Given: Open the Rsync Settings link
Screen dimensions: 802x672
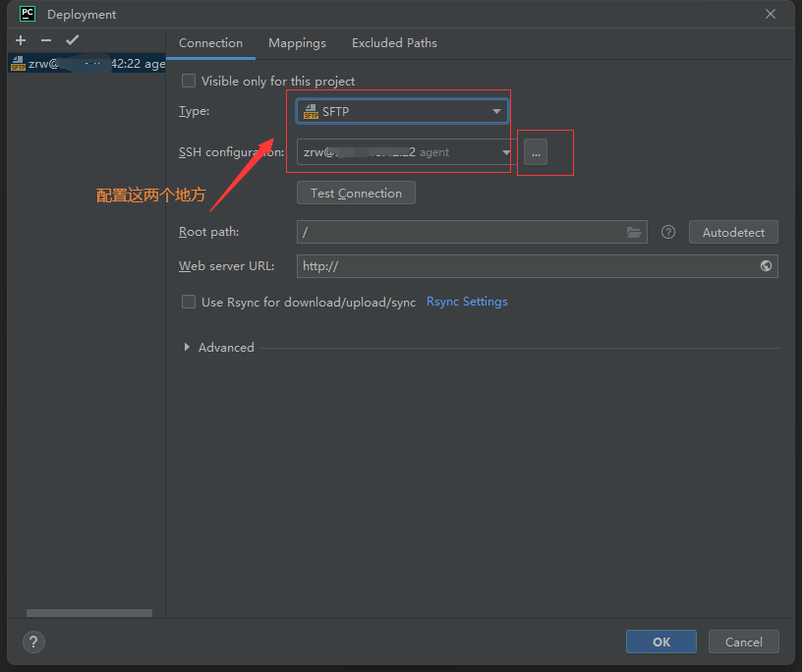Looking at the screenshot, I should click(467, 302).
